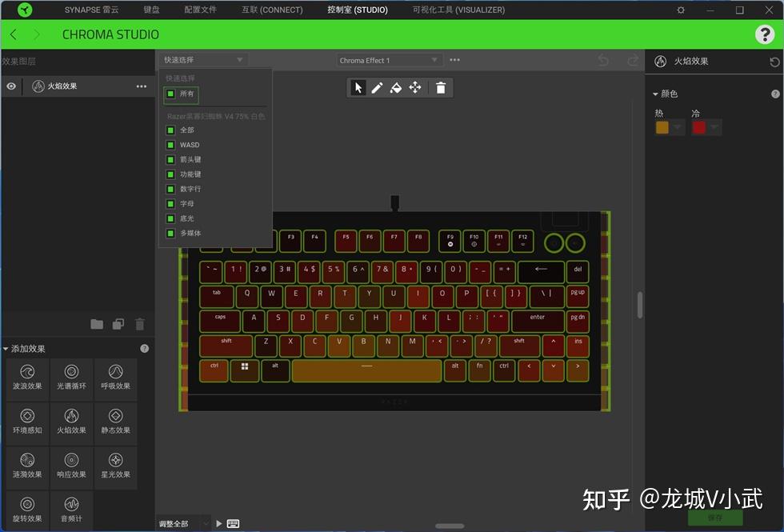Toggle the 底光 checkbox
Viewport: 784px width, 532px height.
(x=170, y=218)
